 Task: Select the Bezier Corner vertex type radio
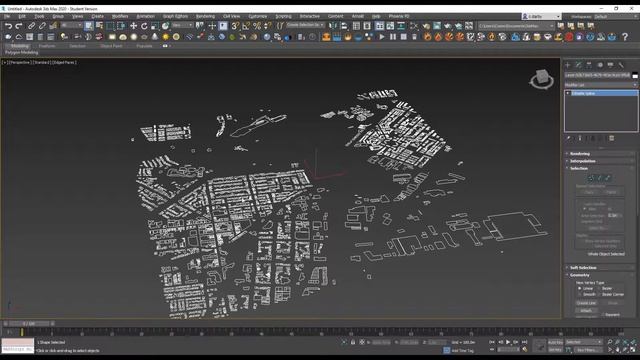point(600,294)
